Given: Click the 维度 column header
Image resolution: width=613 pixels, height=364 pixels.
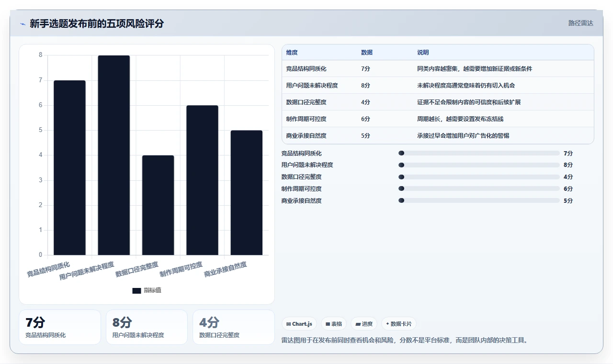Looking at the screenshot, I should [x=292, y=53].
